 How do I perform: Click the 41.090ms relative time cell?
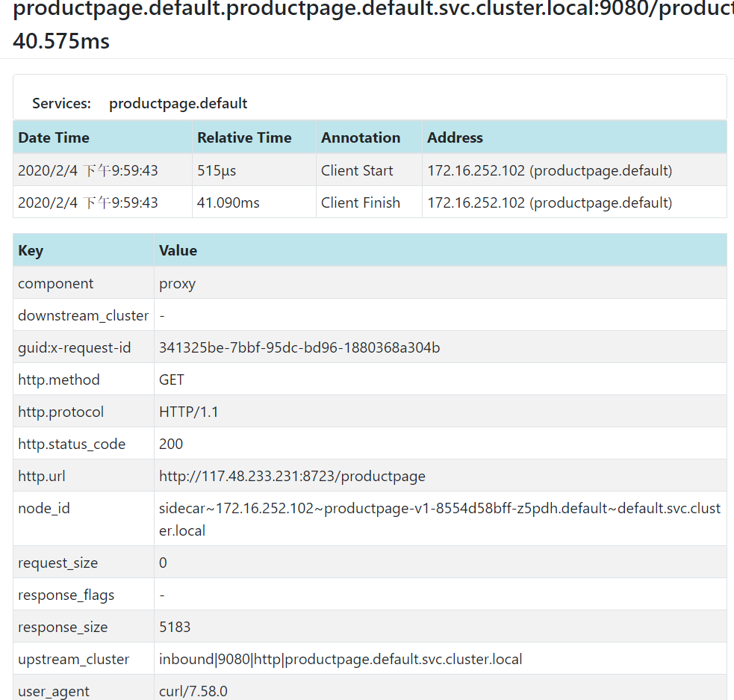[x=228, y=202]
